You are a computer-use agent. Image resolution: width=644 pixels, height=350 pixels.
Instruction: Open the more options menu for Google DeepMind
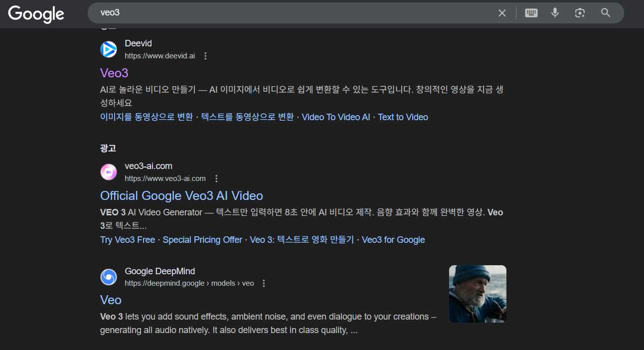[x=264, y=283]
